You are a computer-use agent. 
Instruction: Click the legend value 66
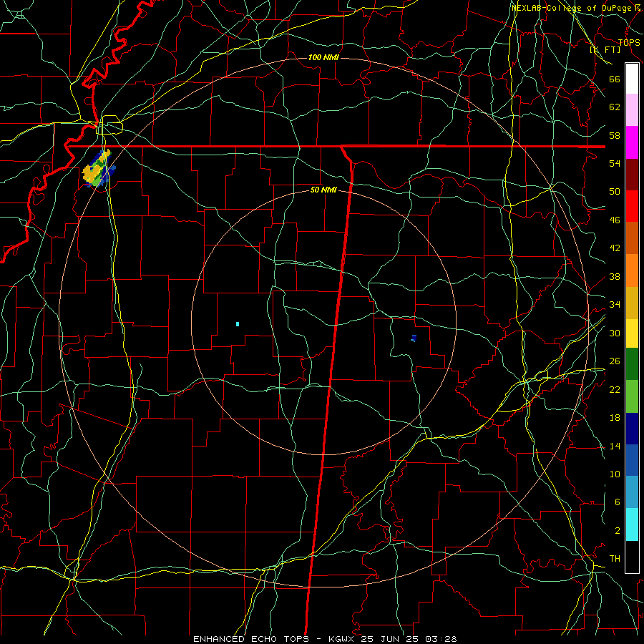tap(615, 79)
